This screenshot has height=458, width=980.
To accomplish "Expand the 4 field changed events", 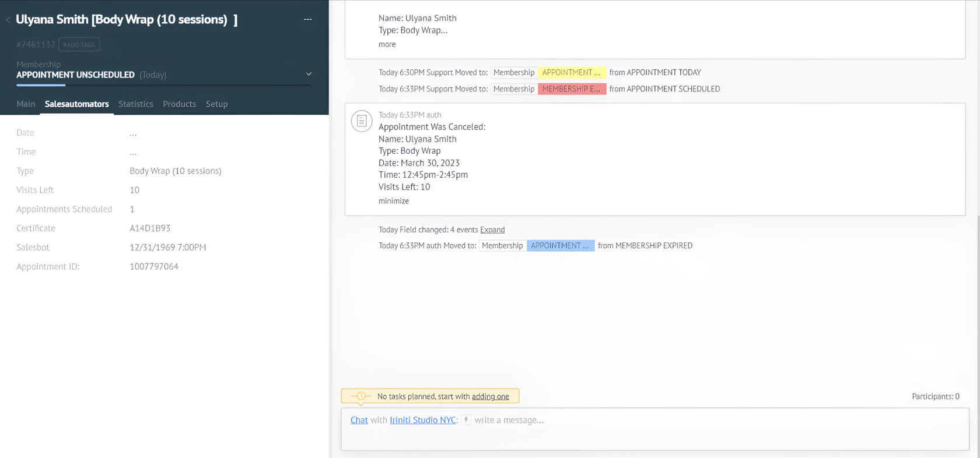I will (492, 230).
